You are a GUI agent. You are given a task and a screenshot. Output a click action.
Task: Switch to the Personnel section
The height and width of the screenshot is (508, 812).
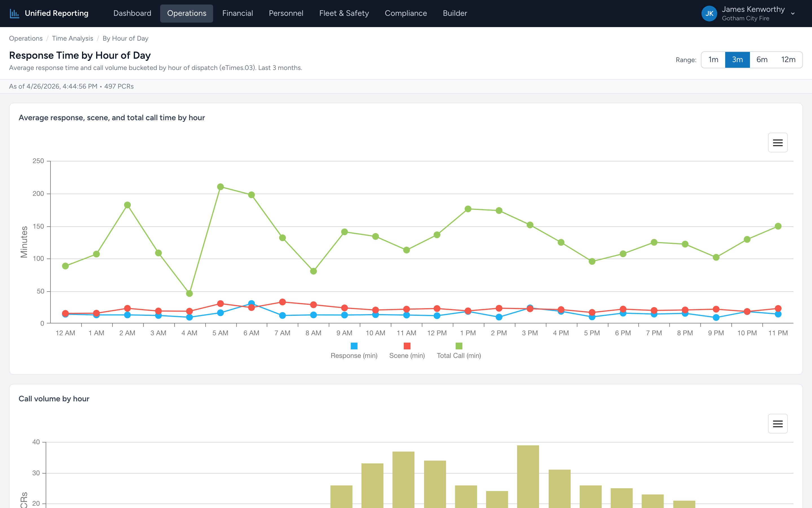pos(286,14)
